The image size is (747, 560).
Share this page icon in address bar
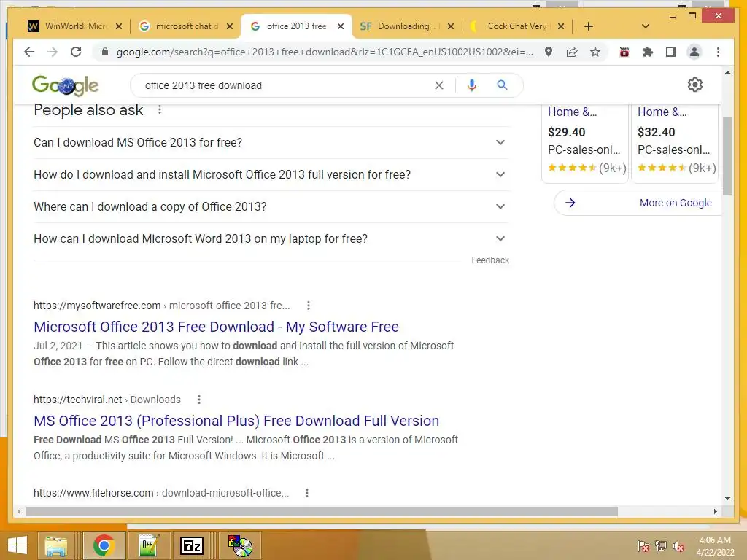[x=572, y=52]
